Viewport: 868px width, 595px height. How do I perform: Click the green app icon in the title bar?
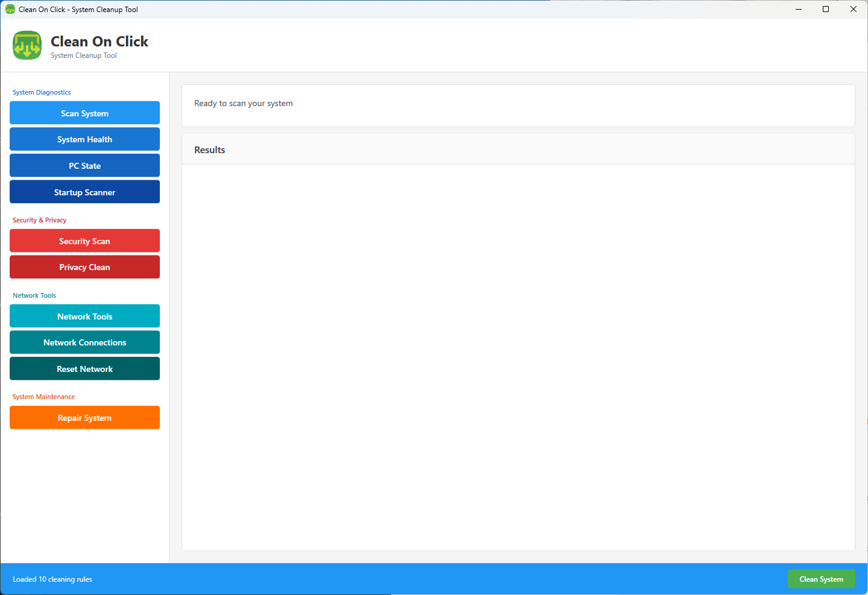pyautogui.click(x=8, y=9)
